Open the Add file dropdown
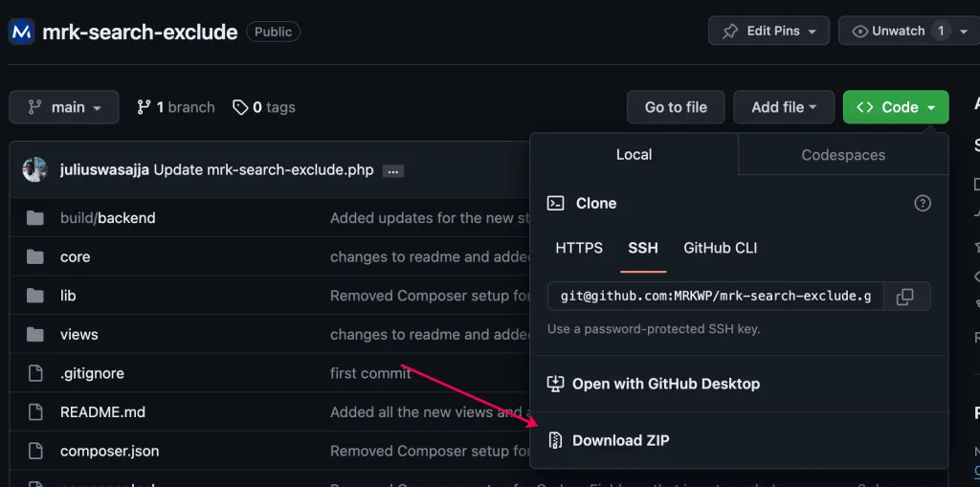This screenshot has height=487, width=980. pos(784,107)
